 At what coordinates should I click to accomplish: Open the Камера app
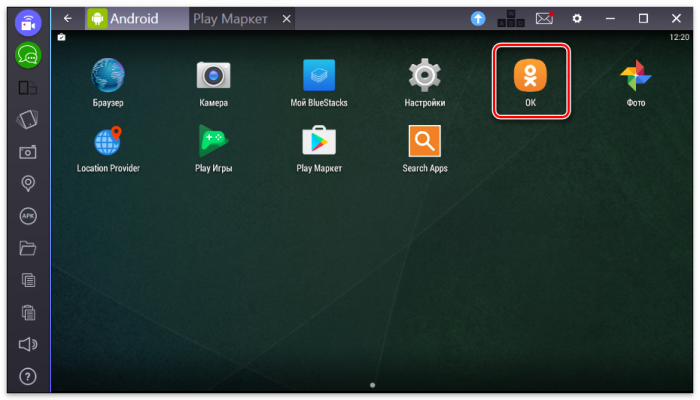pos(213,76)
